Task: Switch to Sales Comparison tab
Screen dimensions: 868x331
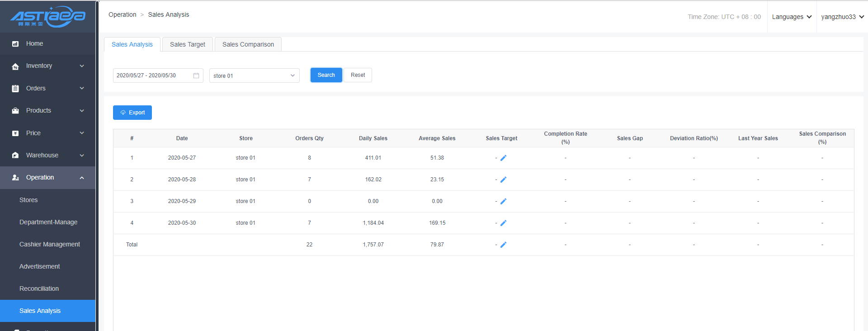Action: [248, 44]
